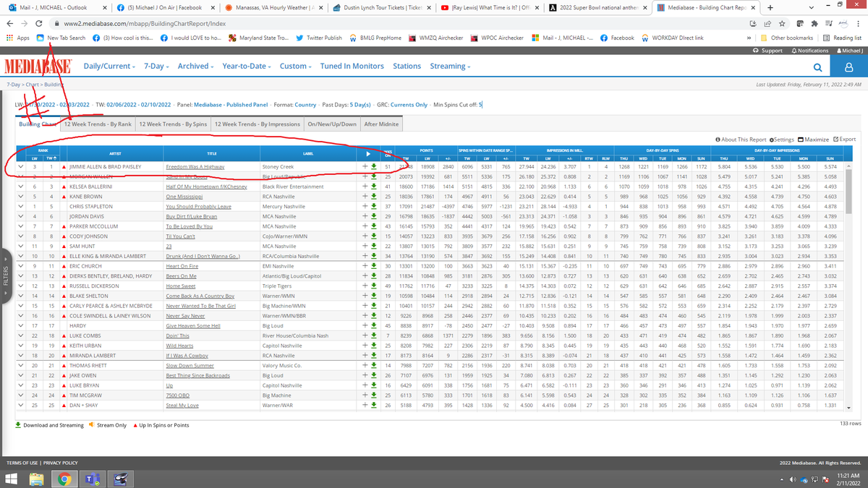Click plus icon for Keith Urban row
Viewport: 868px width, 488px height.
point(365,346)
